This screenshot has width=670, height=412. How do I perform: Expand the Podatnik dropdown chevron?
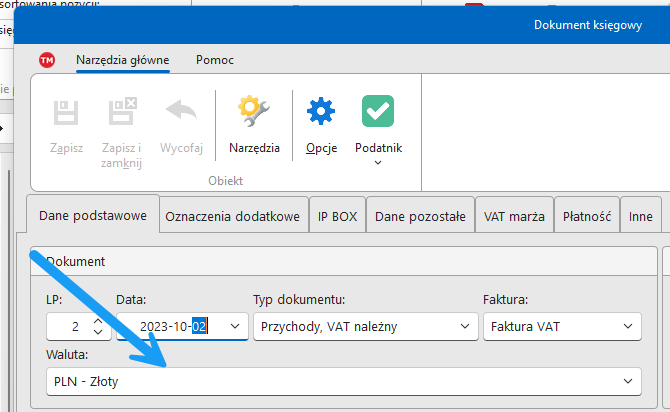tap(378, 163)
